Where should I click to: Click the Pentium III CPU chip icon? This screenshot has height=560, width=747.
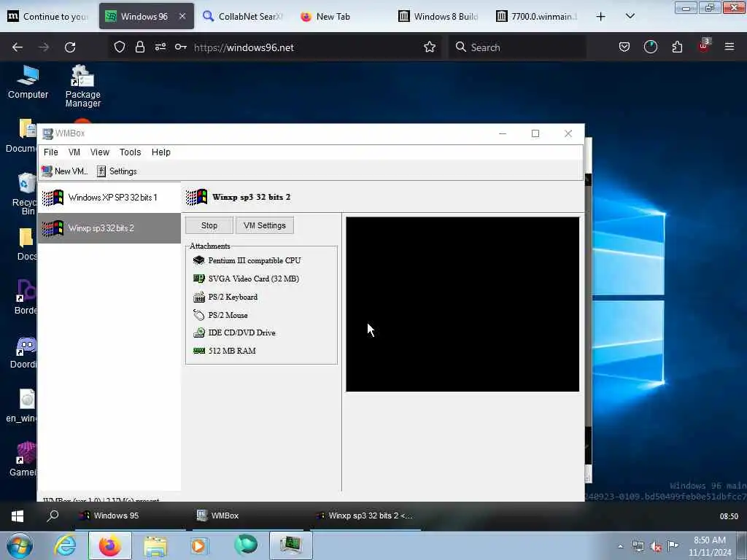click(198, 260)
